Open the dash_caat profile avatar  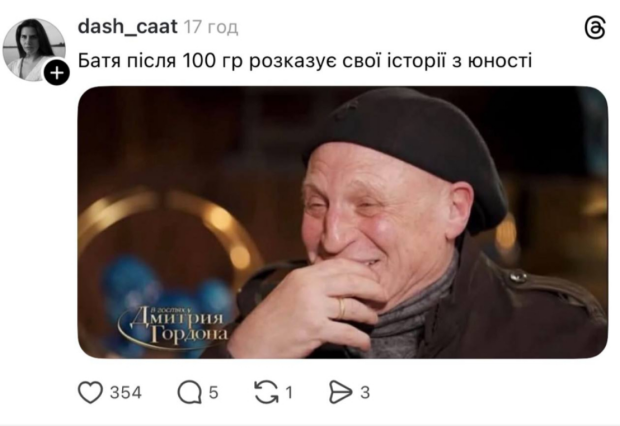tap(34, 50)
